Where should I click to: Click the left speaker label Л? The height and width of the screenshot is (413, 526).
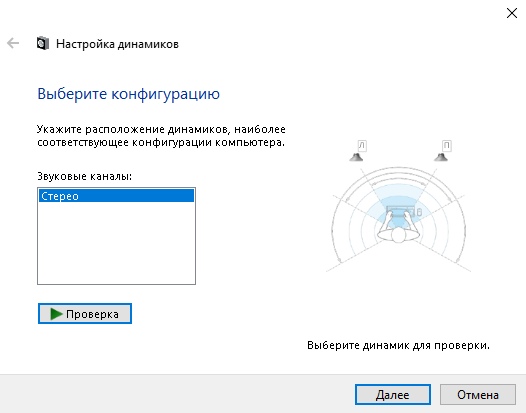(362, 146)
